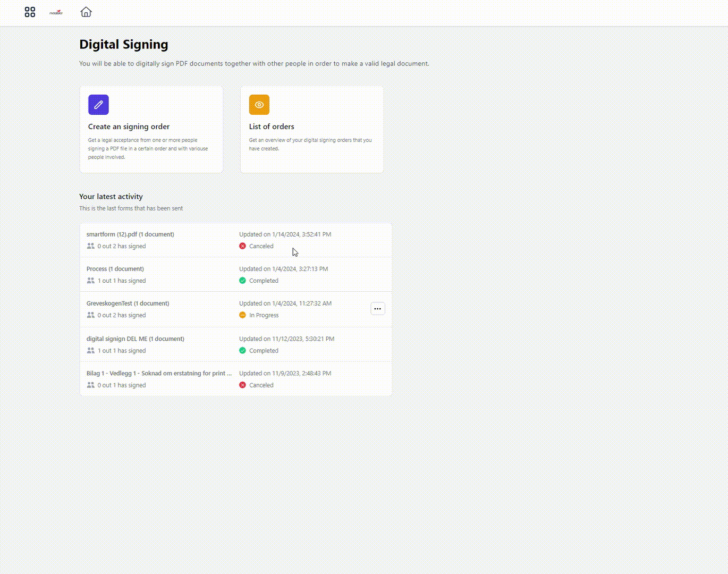
Task: Open the three-dot menu for GreveskogenTest
Action: pos(378,309)
